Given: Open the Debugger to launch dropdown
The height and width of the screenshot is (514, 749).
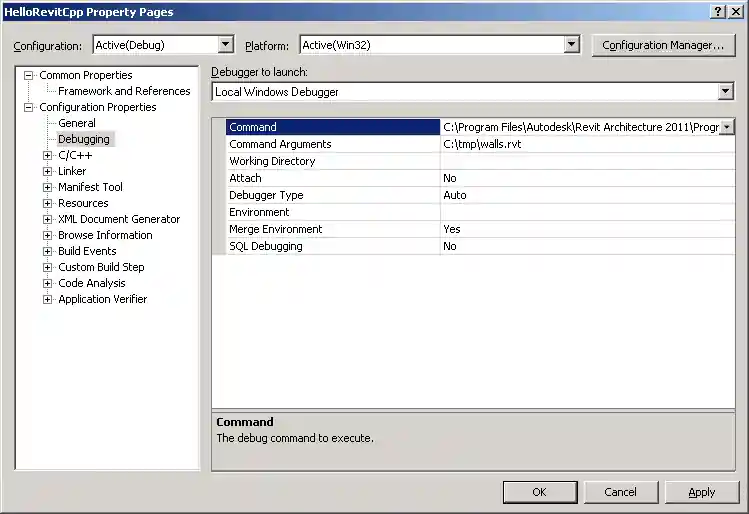Looking at the screenshot, I should (726, 92).
